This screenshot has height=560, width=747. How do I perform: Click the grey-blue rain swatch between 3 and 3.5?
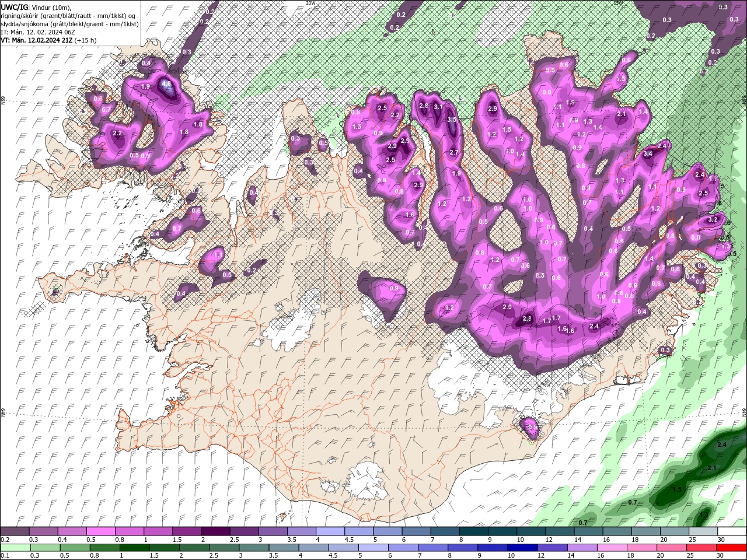[254, 547]
